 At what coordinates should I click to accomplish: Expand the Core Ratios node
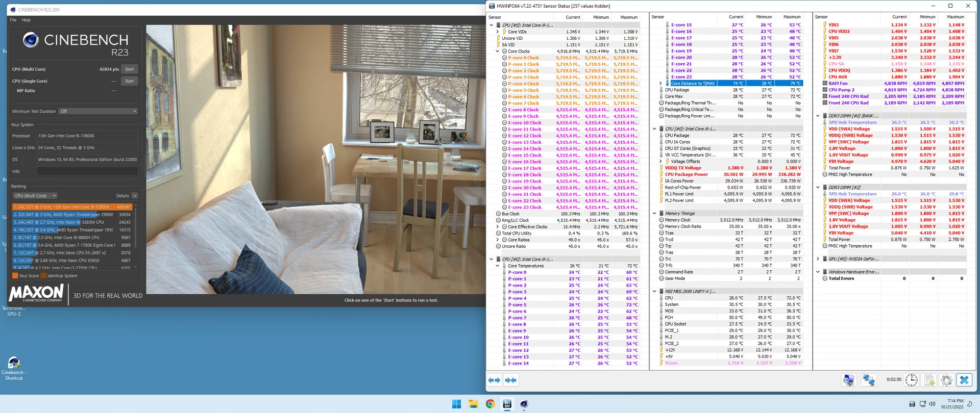pyautogui.click(x=498, y=240)
